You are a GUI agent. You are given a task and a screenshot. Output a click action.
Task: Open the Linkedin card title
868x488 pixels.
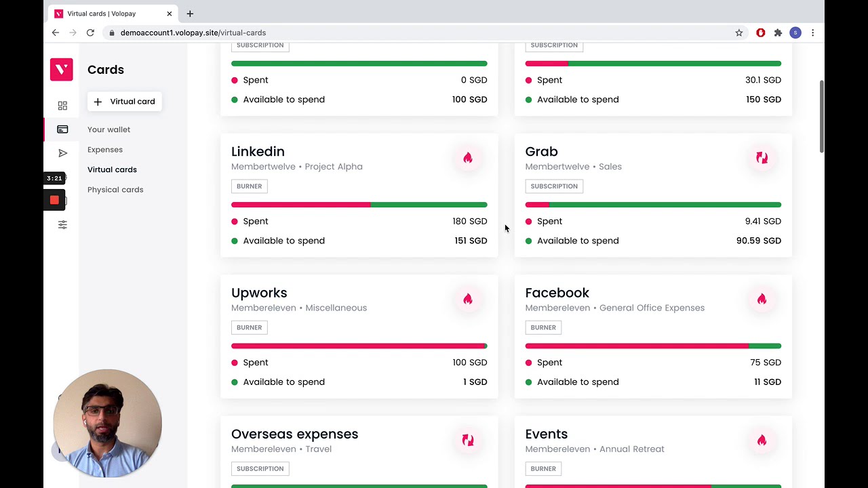coord(258,151)
